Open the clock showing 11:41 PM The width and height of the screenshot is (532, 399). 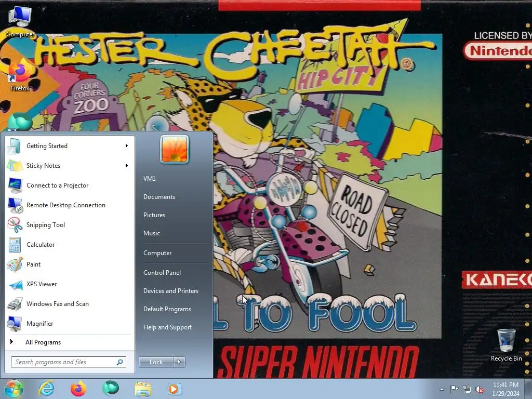click(506, 389)
